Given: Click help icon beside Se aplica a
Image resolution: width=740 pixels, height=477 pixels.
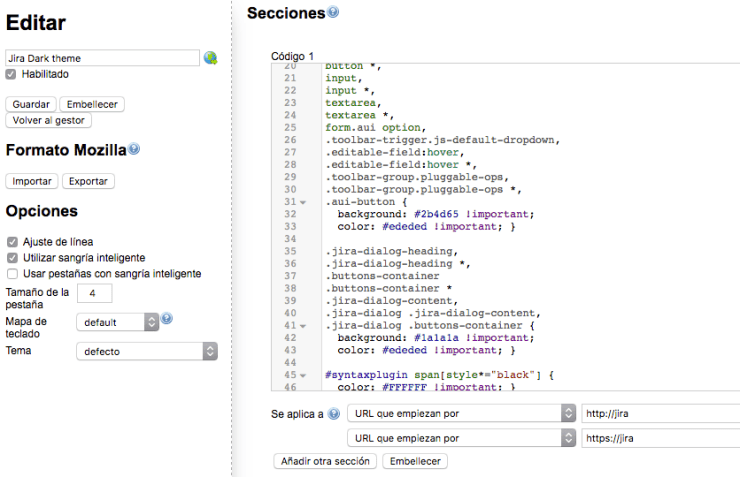Looking at the screenshot, I should 333,413.
